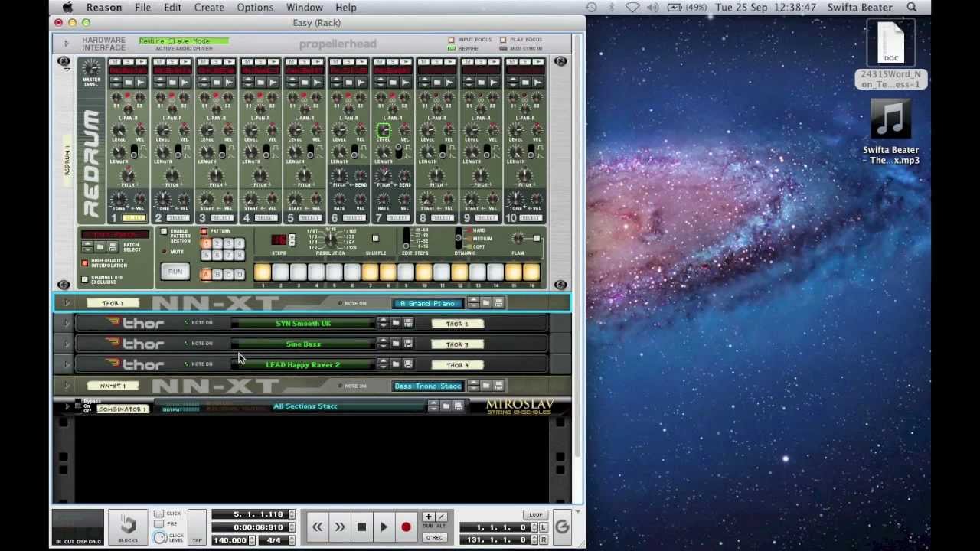Click the red Record button
The height and width of the screenshot is (551, 980).
pyautogui.click(x=406, y=527)
